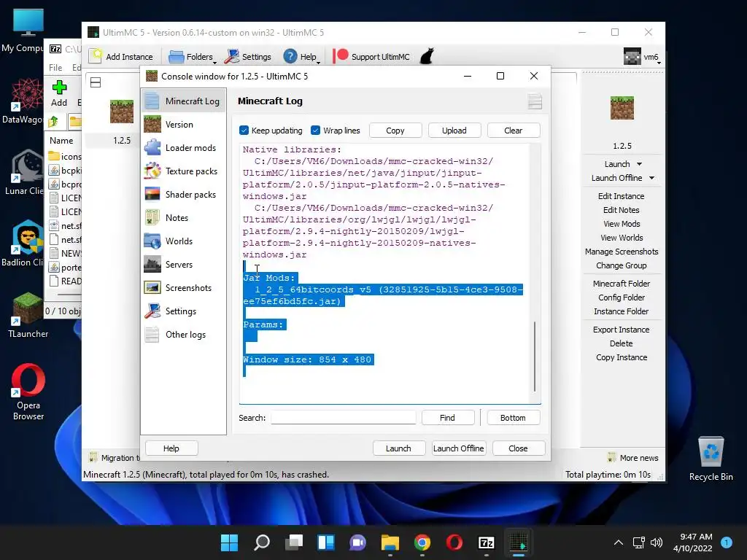The width and height of the screenshot is (747, 560).
Task: Open the Folders dropdown
Action: (193, 57)
